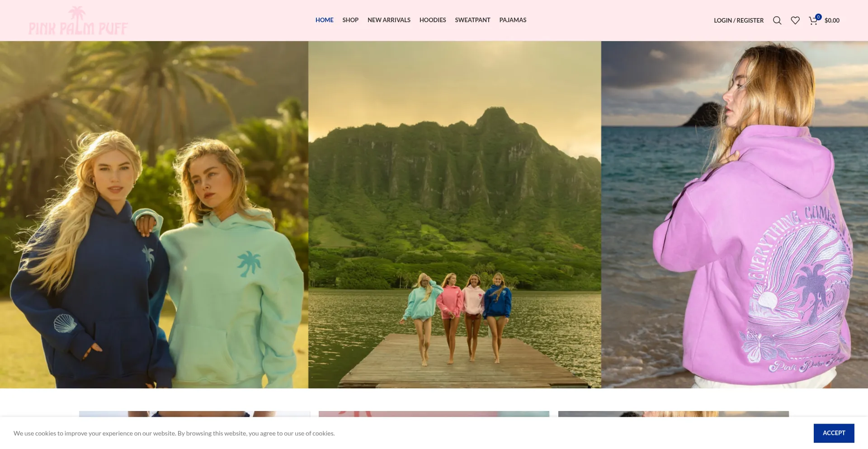Select the rightmost product tile below the banner
This screenshot has height=449, width=868.
pos(673,414)
